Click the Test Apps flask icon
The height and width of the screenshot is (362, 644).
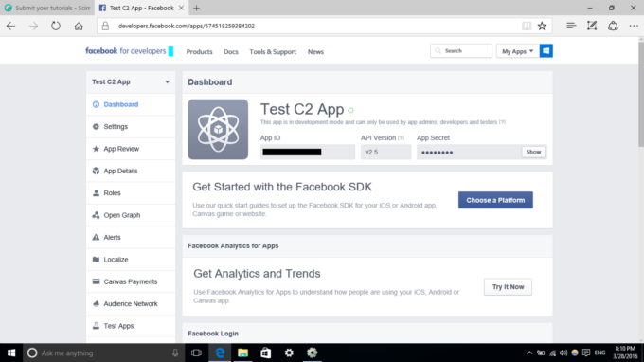click(96, 326)
